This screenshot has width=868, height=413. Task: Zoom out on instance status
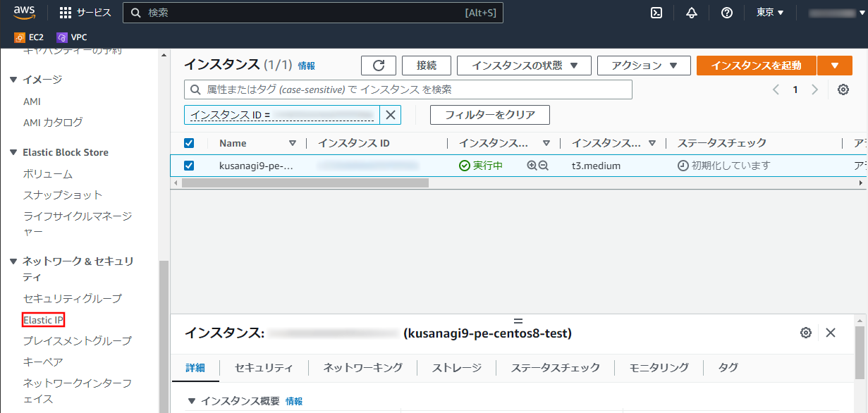coord(543,166)
